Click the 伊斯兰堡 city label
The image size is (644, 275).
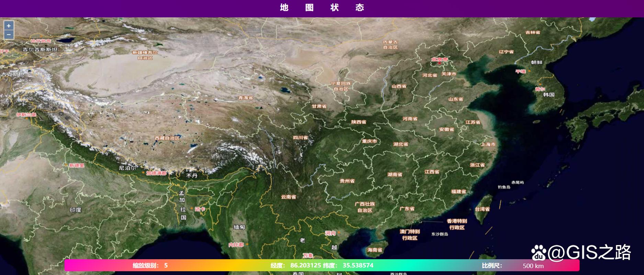coord(26,114)
